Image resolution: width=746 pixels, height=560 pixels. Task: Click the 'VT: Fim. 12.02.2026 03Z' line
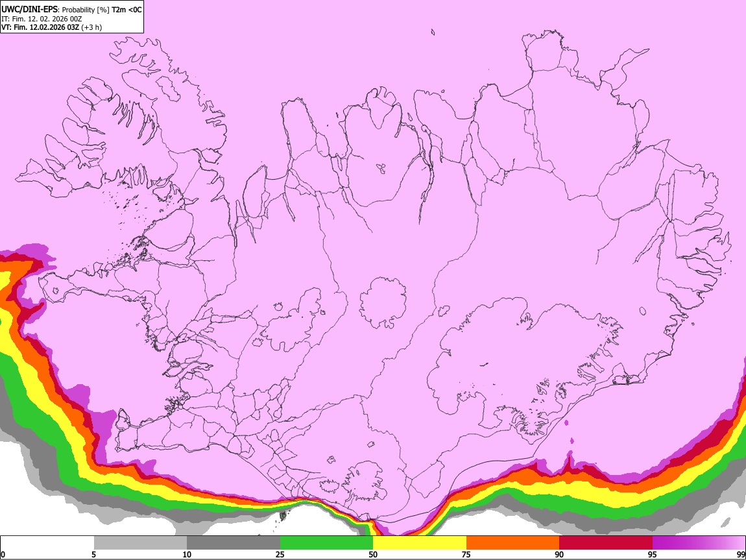click(40, 27)
